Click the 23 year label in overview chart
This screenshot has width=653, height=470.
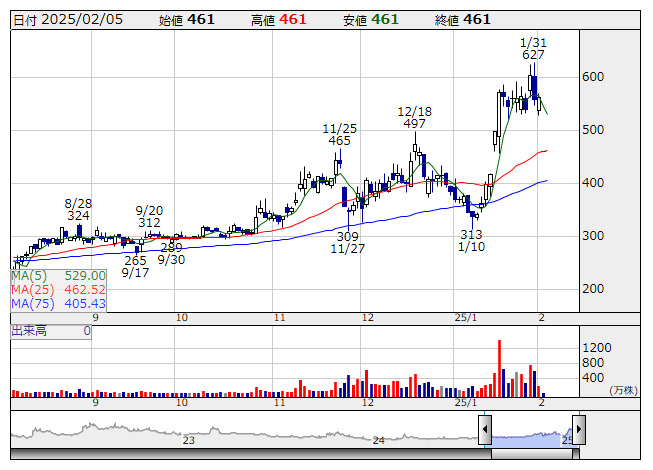(x=189, y=440)
